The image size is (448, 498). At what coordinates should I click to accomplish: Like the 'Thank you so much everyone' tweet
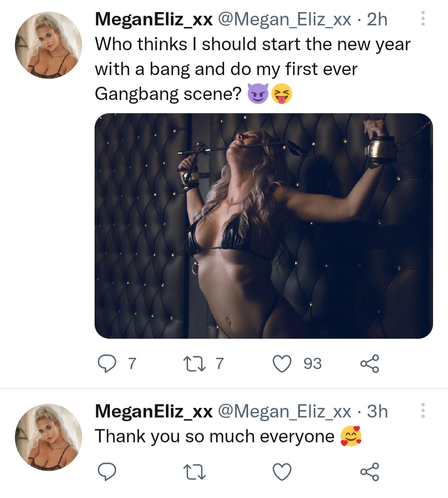click(282, 472)
